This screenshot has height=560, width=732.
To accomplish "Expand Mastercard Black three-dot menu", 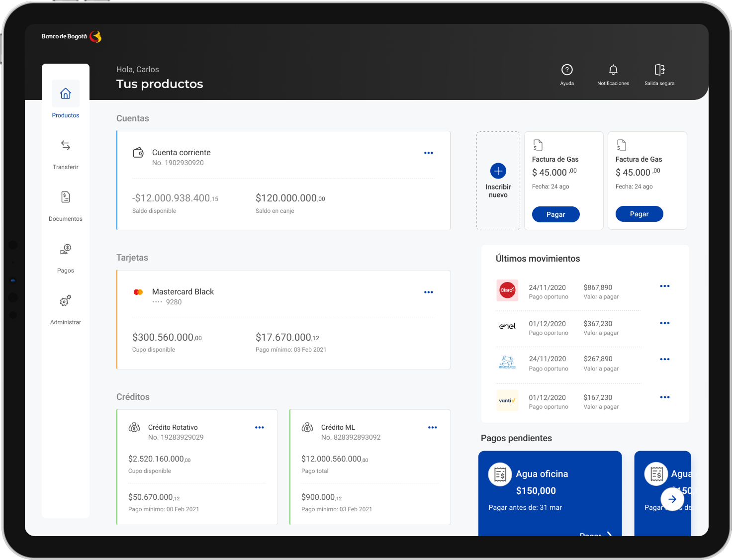I will pos(428,292).
